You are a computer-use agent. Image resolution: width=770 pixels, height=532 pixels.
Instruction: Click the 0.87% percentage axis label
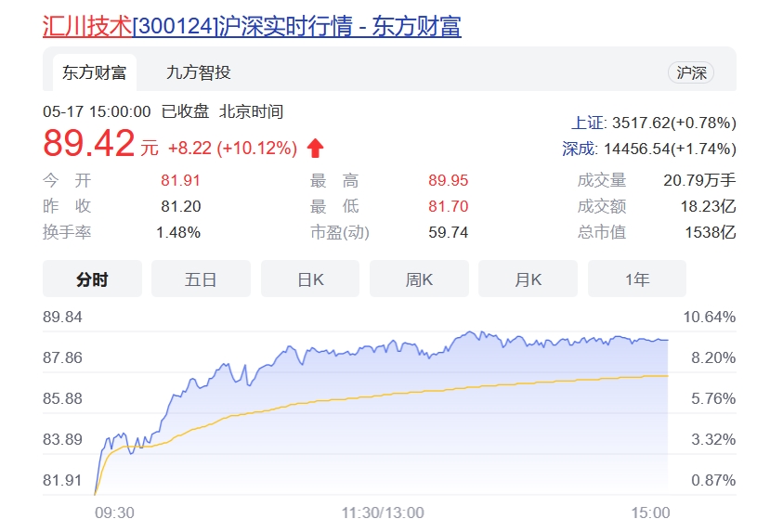click(713, 480)
